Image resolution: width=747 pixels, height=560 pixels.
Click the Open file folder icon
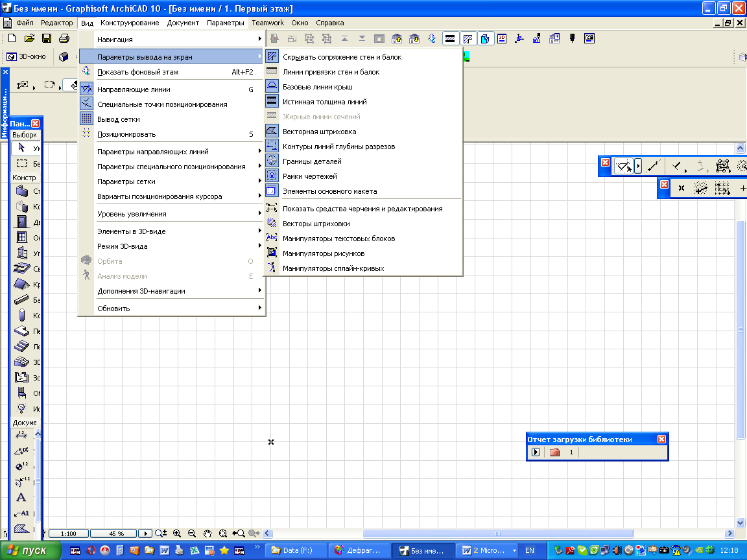pyautogui.click(x=29, y=38)
